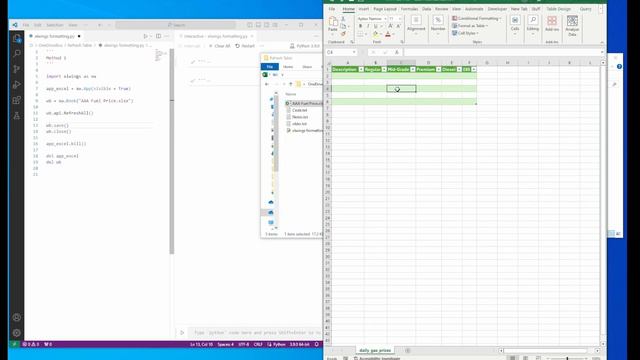Select the daily_gas_prices sheet tab
This screenshot has height=360, width=640.
pos(375,350)
